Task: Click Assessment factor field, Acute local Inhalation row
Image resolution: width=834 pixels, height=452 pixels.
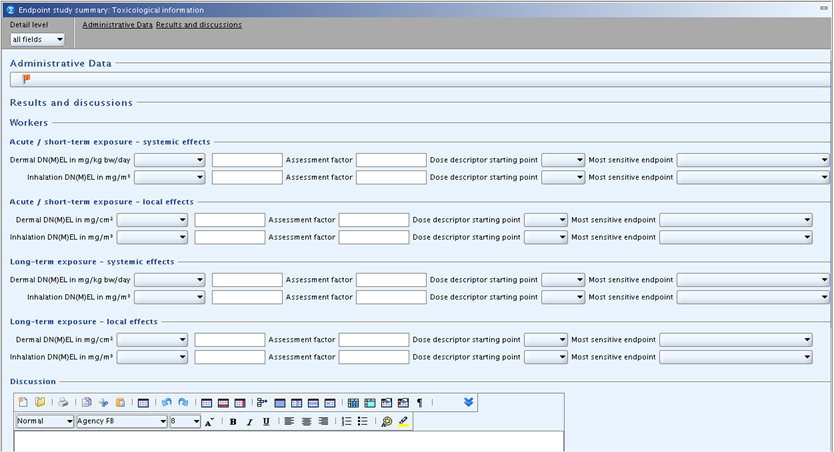Action: click(x=374, y=237)
